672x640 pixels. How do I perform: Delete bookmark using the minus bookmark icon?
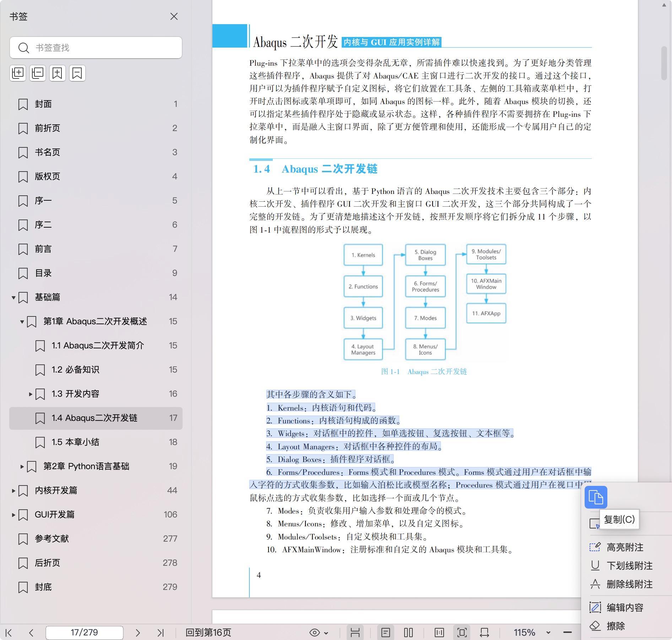tap(77, 73)
